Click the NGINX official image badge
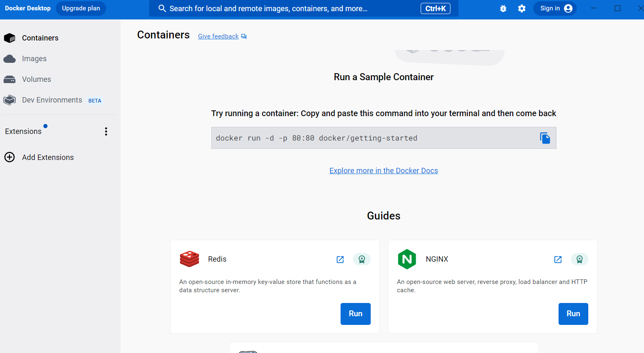644x353 pixels. [580, 259]
